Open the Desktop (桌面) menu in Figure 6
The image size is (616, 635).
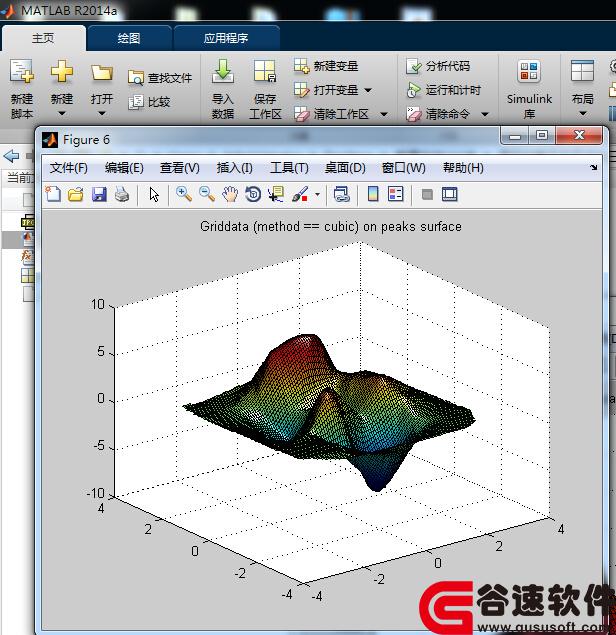[345, 168]
